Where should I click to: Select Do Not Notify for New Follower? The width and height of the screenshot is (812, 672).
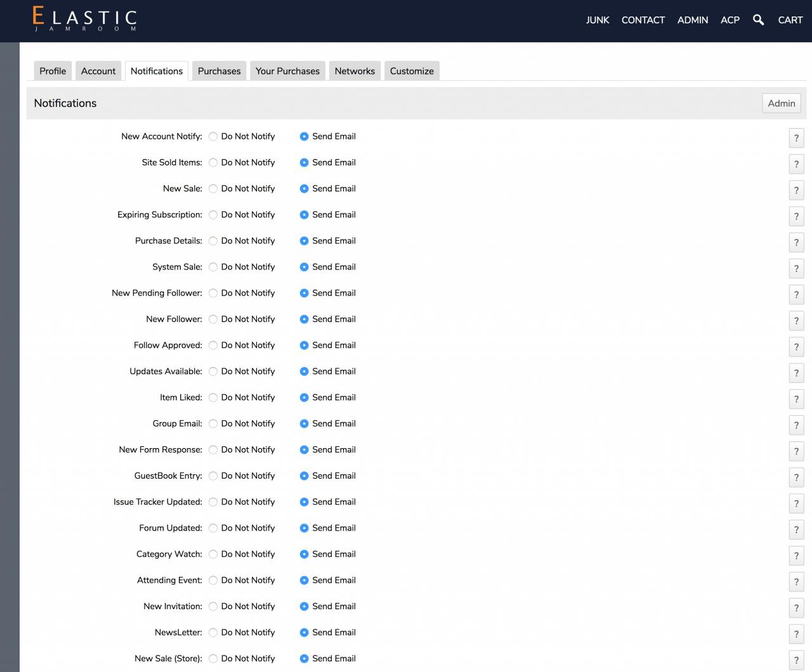(x=213, y=320)
